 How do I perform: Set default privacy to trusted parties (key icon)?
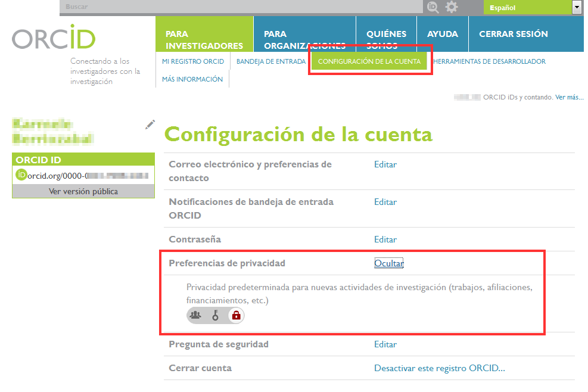pos(215,316)
